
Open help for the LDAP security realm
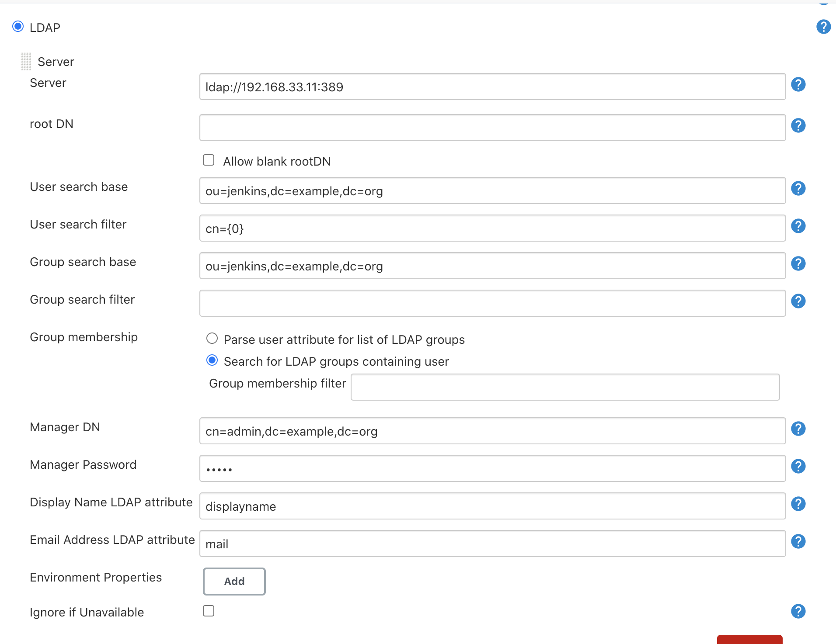823,27
